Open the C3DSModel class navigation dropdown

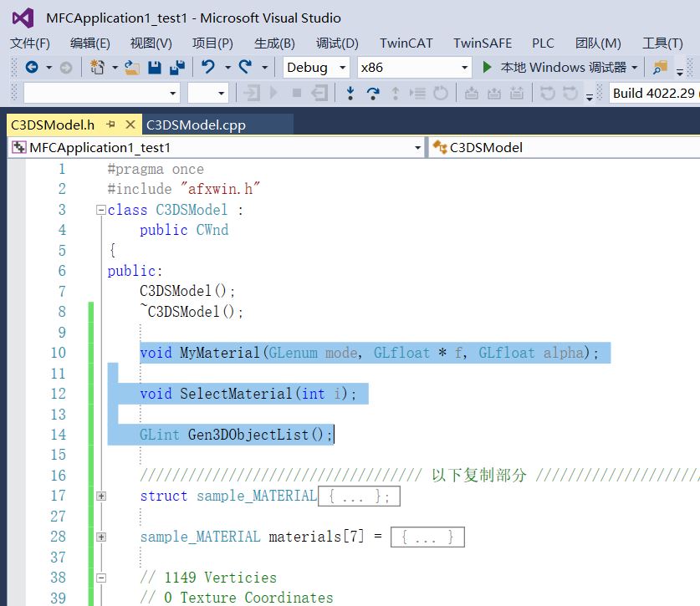(x=565, y=147)
